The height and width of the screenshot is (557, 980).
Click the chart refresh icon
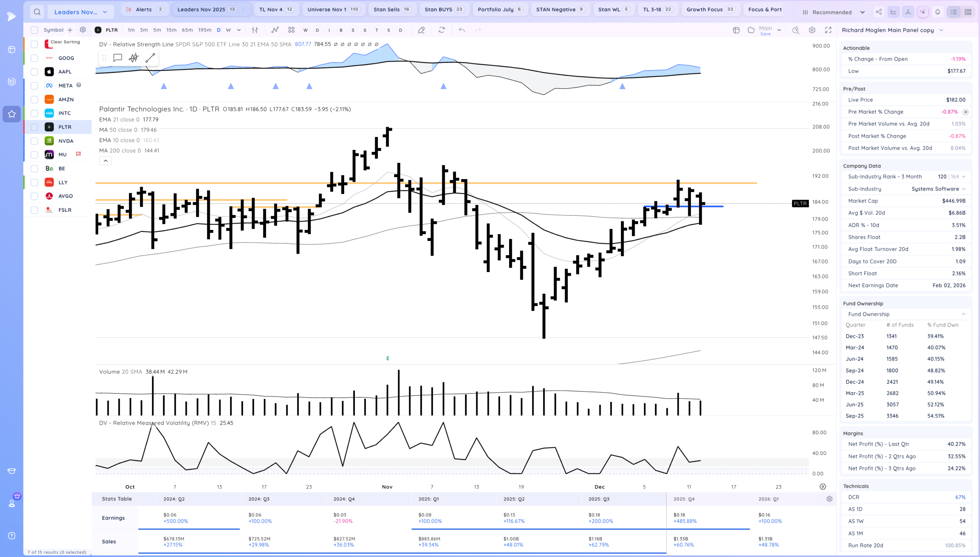(441, 30)
